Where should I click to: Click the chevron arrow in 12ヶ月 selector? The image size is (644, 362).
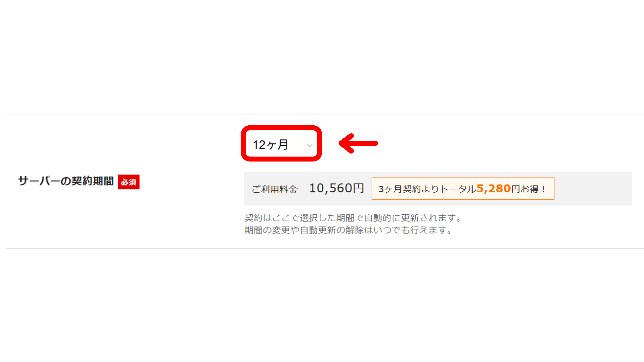coord(309,145)
